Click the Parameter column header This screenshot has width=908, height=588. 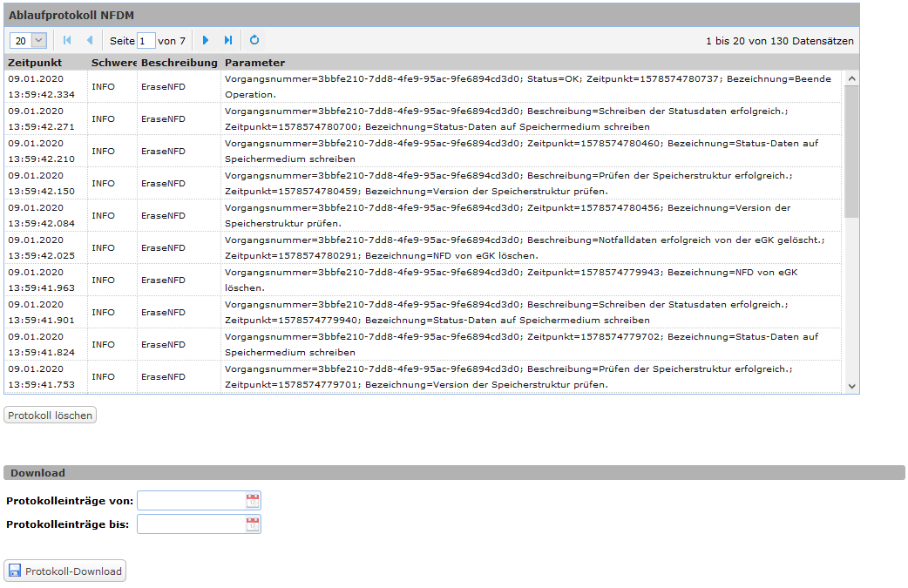pyautogui.click(x=254, y=63)
